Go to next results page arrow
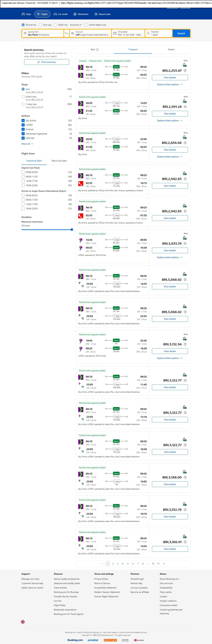 (164, 563)
